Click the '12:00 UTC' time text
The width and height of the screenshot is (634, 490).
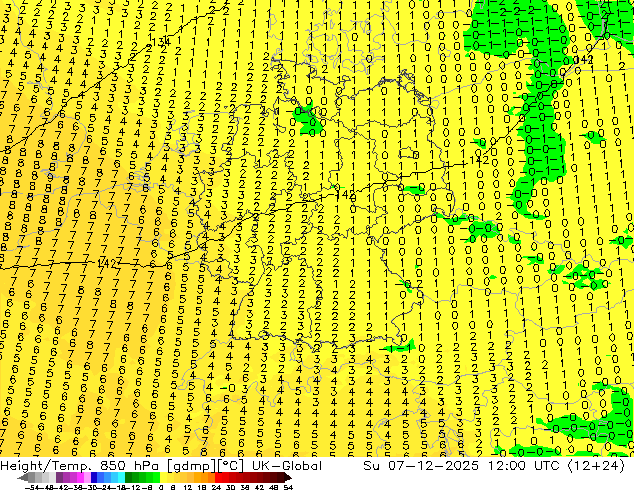(x=525, y=466)
